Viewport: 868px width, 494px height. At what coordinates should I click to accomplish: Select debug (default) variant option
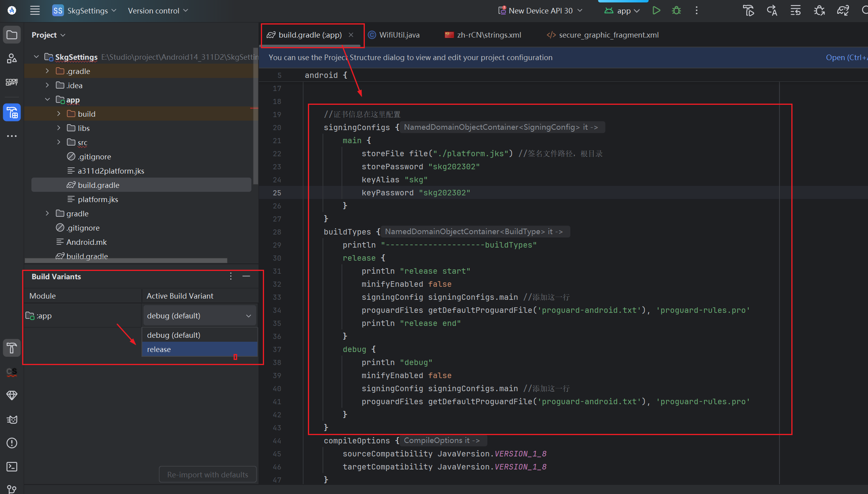tap(200, 335)
